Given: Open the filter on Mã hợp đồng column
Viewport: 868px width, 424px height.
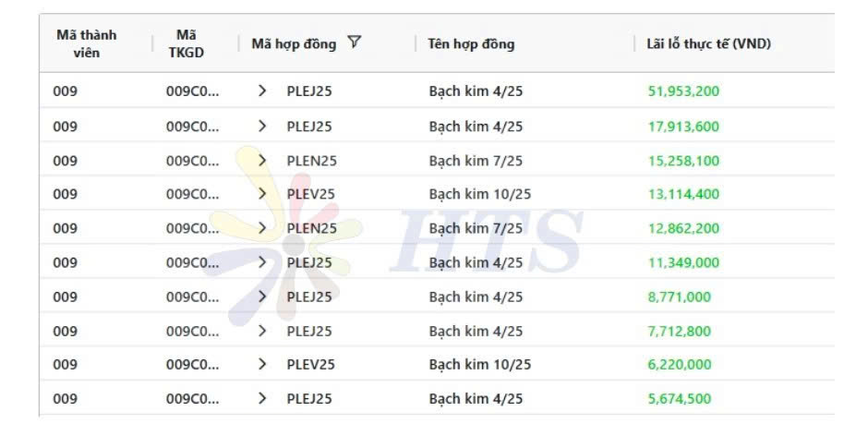Looking at the screenshot, I should [355, 42].
